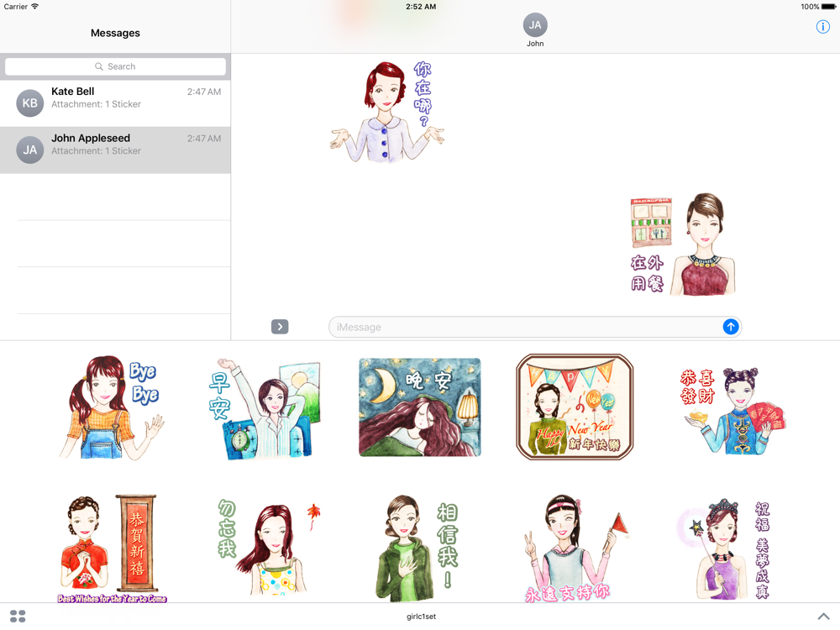Select the 祝福美夢成真 sticker
Image resolution: width=840 pixels, height=630 pixels.
point(724,549)
